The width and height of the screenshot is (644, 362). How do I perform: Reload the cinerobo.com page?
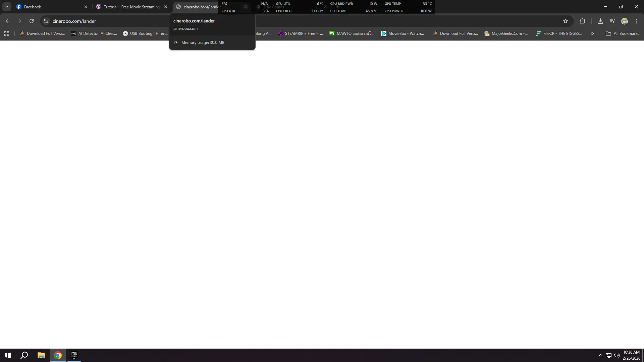click(32, 21)
